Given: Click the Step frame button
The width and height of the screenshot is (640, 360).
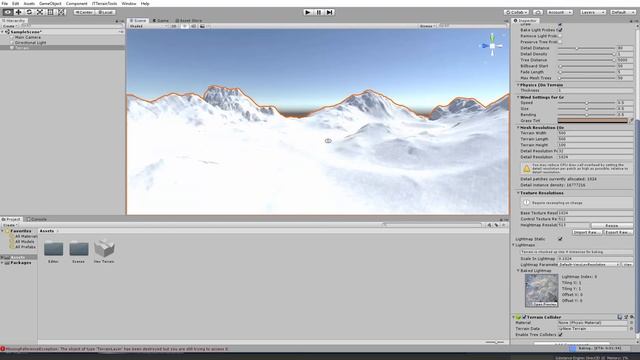Looking at the screenshot, I should click(329, 12).
